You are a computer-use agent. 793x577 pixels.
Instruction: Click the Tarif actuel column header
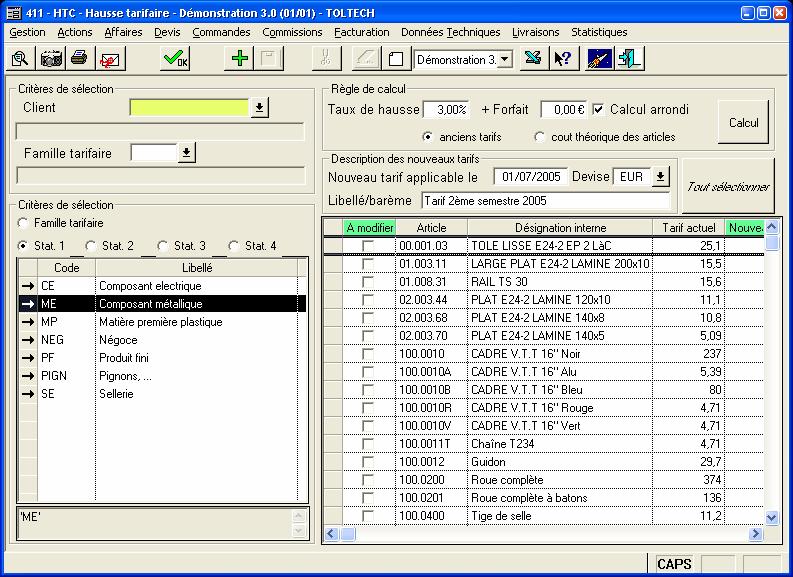coord(689,228)
